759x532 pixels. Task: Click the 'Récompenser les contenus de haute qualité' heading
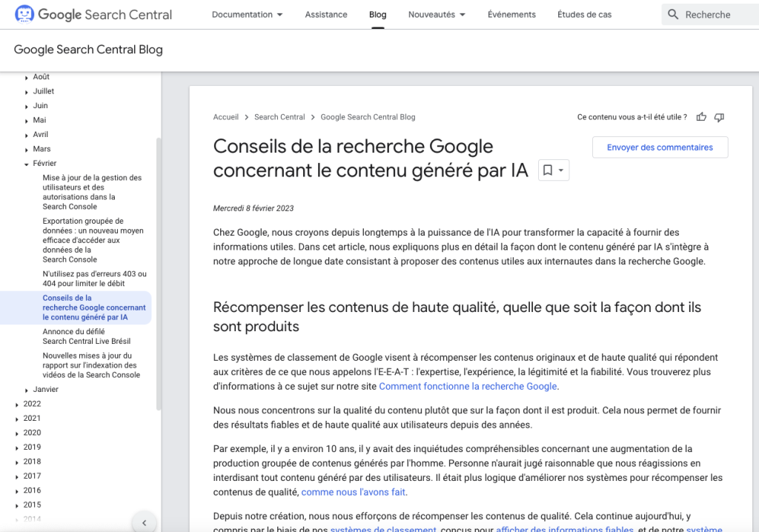point(457,316)
